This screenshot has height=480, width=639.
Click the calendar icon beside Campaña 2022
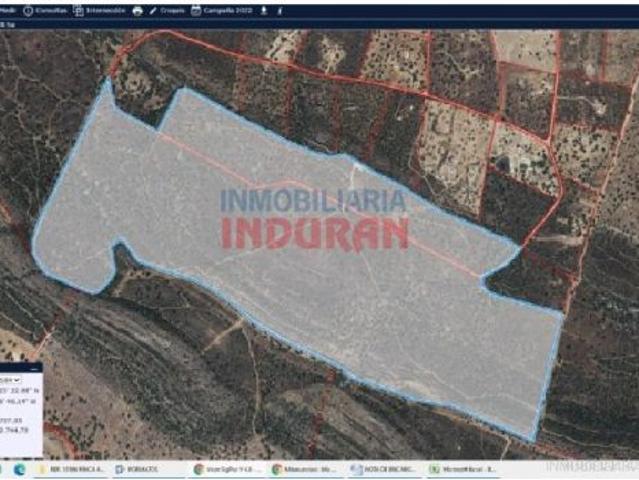tap(196, 11)
